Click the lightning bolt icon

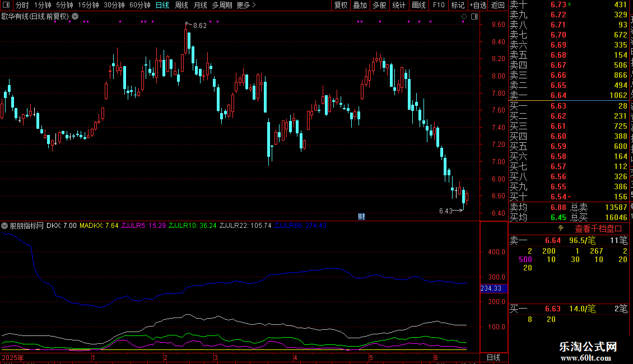point(561,228)
